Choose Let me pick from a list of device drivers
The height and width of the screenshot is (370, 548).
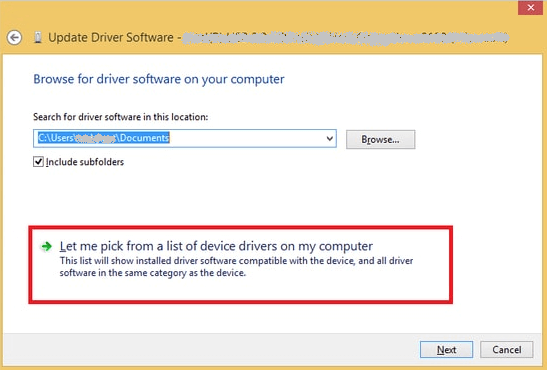click(216, 246)
